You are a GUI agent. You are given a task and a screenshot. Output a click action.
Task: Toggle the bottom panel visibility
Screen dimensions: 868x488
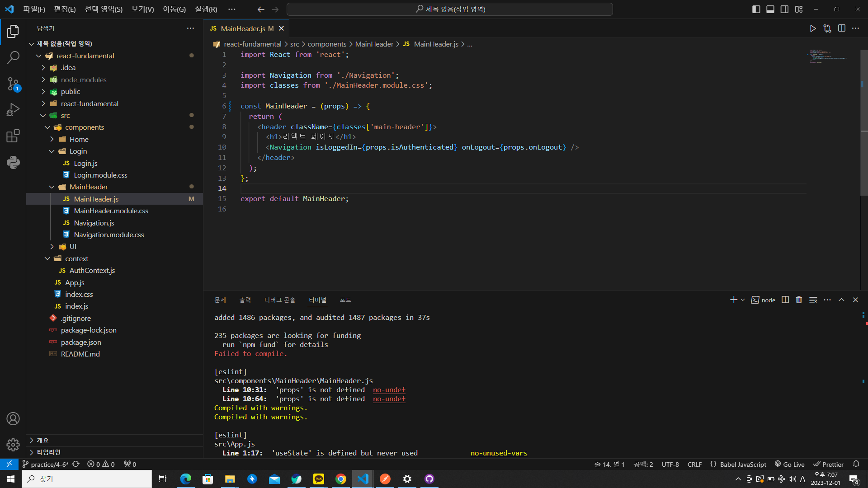tap(770, 9)
